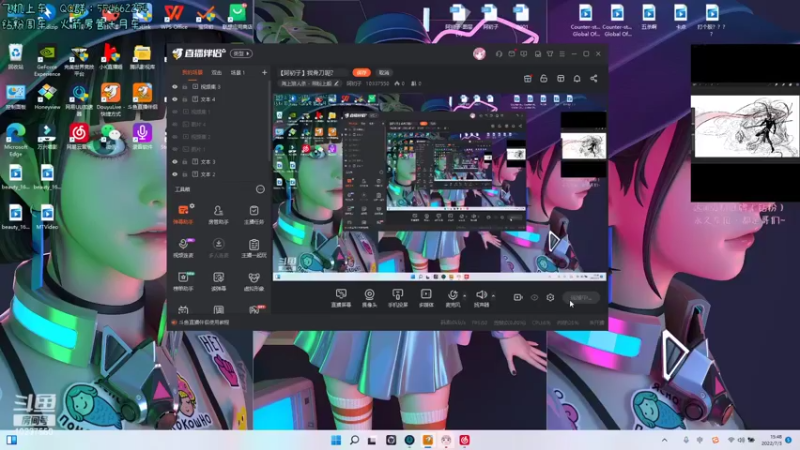The height and width of the screenshot is (450, 800).
Task: Show the hidden 图片 1 source
Action: [x=175, y=149]
